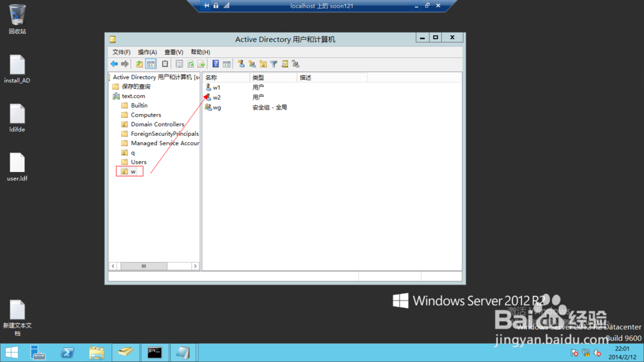
Task: Open the Recycle Bin desktop icon
Action: 17,19
